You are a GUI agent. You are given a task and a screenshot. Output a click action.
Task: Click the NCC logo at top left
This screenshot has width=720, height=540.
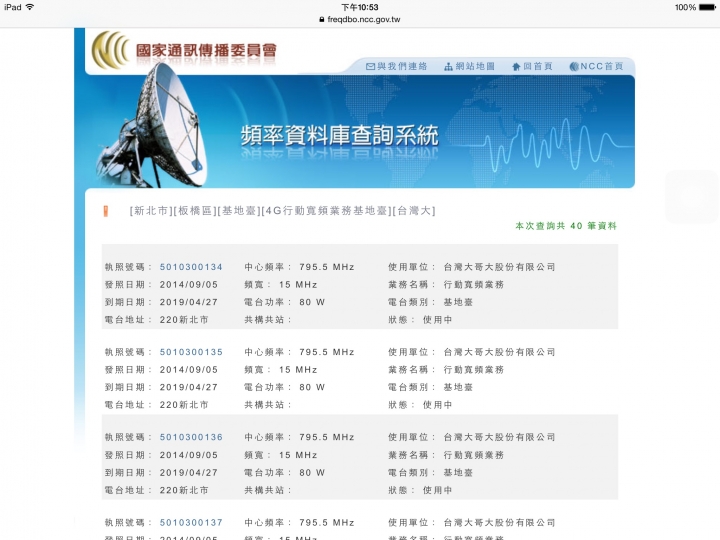click(x=111, y=50)
